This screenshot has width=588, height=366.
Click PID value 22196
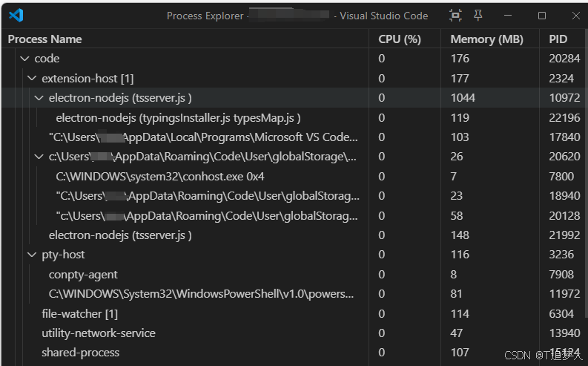564,117
